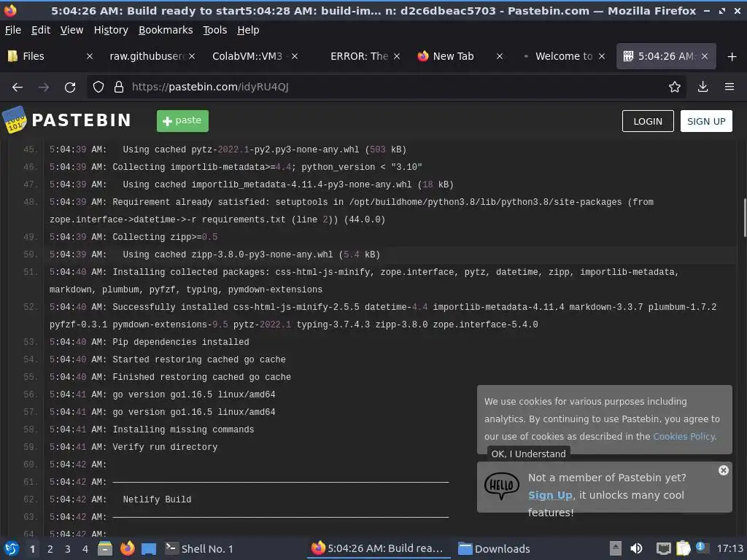Open the volume control in tray
Screen dimensions: 747x560
(x=636, y=548)
